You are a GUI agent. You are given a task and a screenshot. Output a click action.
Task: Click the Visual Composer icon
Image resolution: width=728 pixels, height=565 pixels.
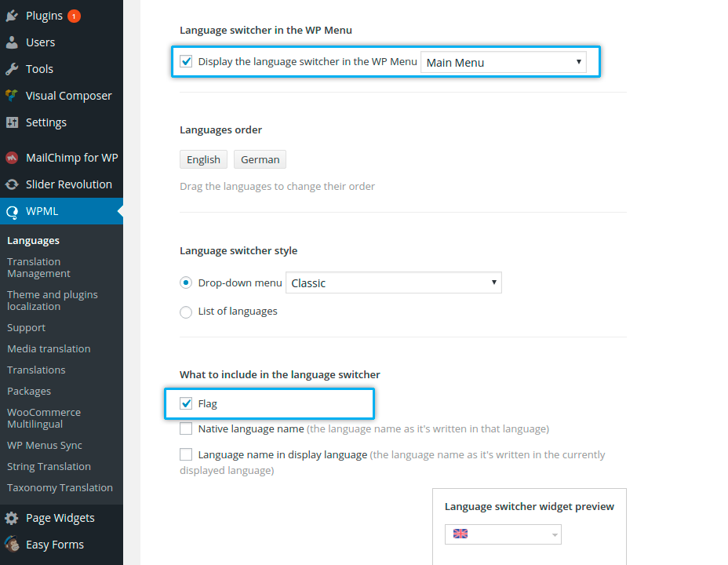click(x=12, y=96)
